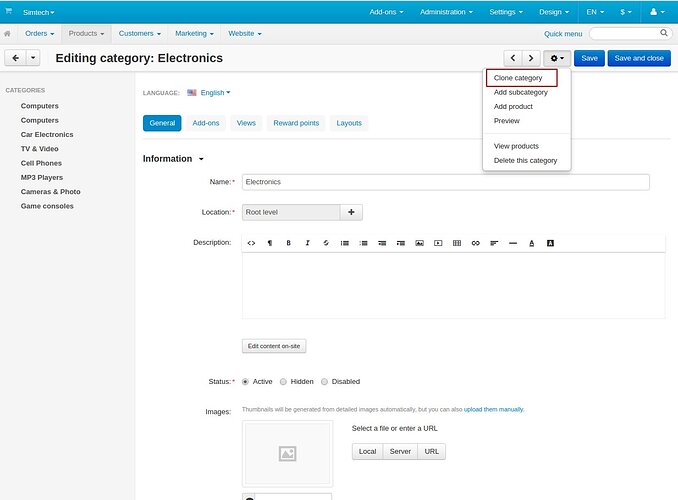Open the $ currency dropdown
The height and width of the screenshot is (500, 678).
(x=626, y=12)
